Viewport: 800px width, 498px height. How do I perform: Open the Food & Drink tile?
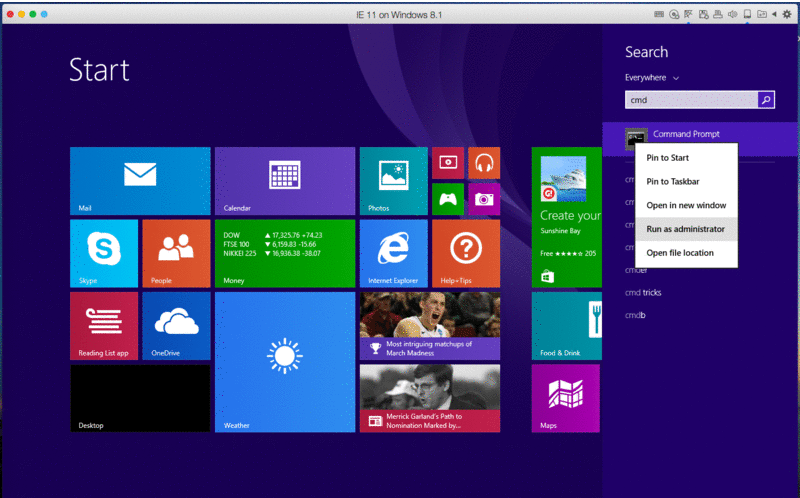coord(567,326)
